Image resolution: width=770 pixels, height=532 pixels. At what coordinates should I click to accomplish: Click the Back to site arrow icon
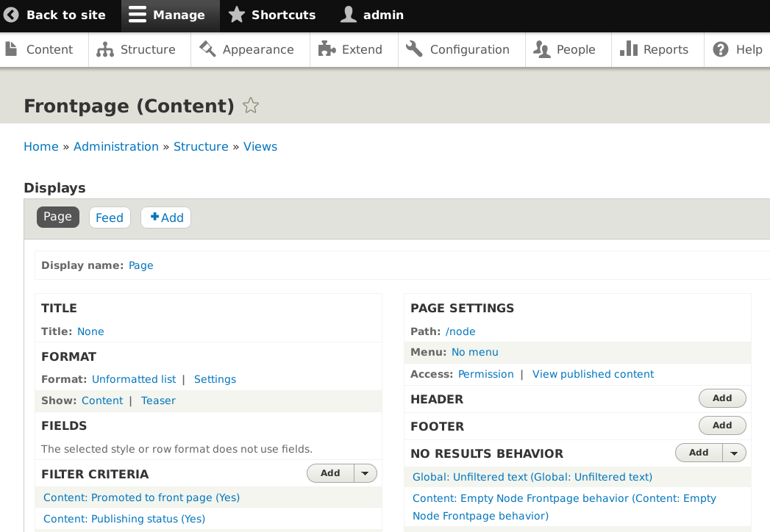click(x=11, y=15)
